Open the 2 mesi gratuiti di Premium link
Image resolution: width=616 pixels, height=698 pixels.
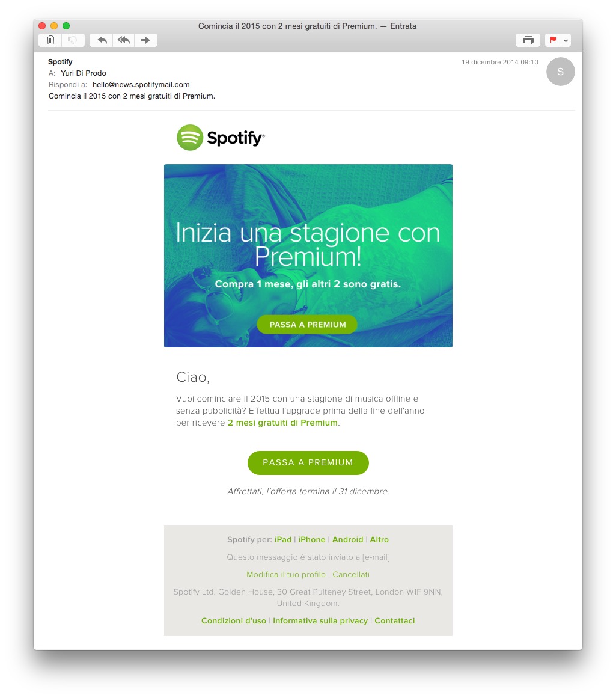pyautogui.click(x=282, y=423)
